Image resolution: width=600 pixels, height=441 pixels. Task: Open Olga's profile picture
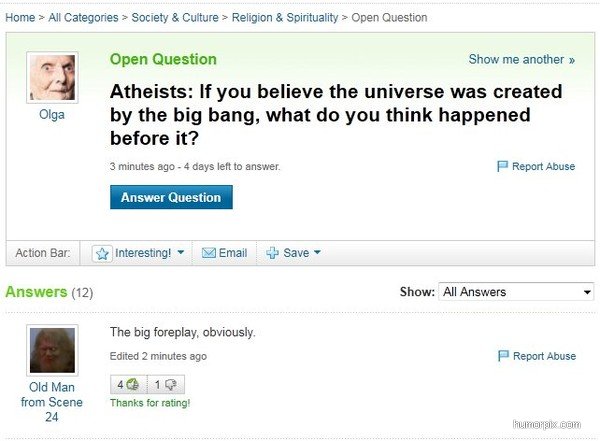52,76
